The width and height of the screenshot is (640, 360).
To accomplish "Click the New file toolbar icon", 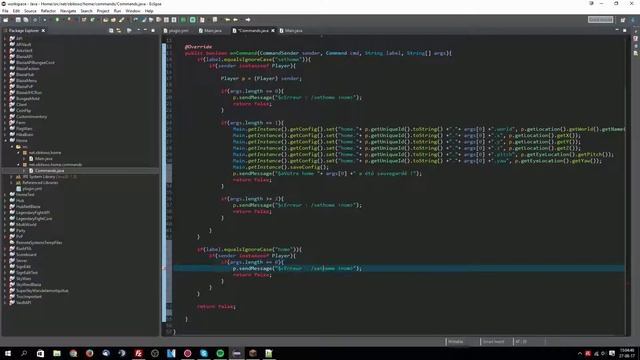I will [x=6, y=20].
